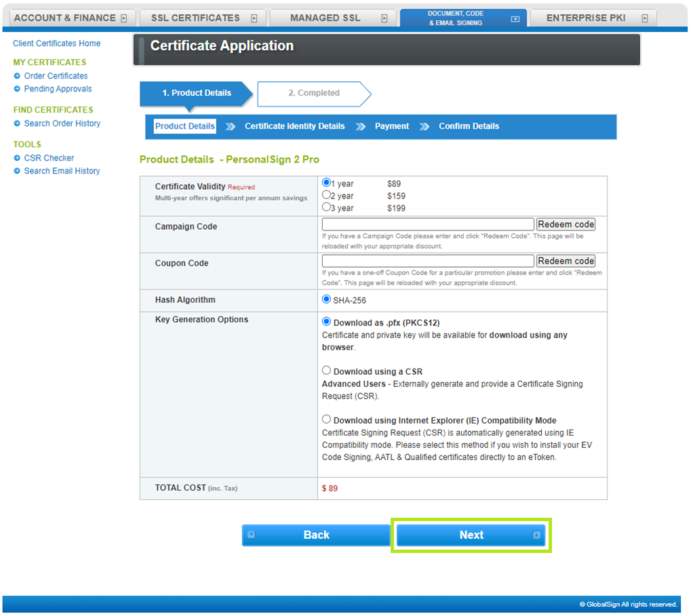Click the Certificate Application title
Viewport: 691px width, 616px height.
pos(222,45)
